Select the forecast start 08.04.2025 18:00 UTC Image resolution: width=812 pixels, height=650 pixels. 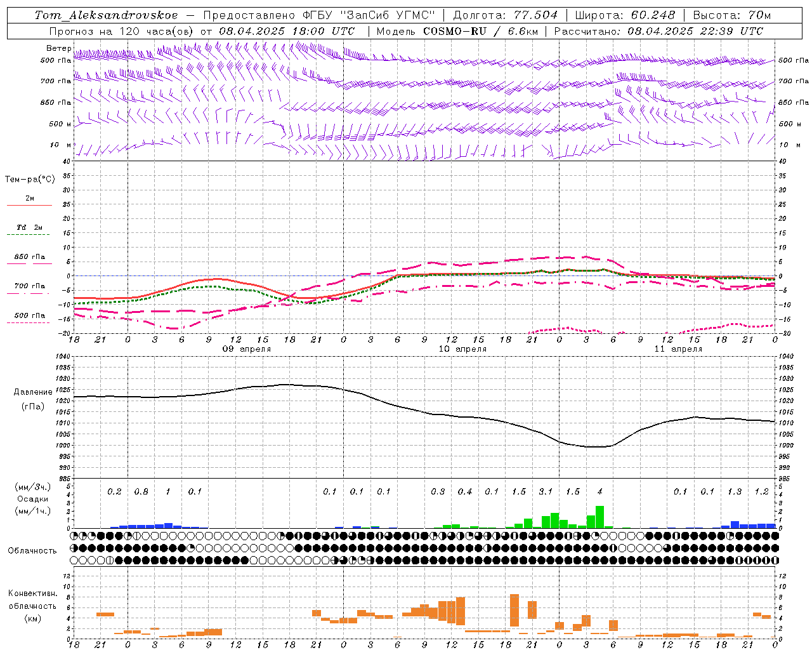point(287,31)
